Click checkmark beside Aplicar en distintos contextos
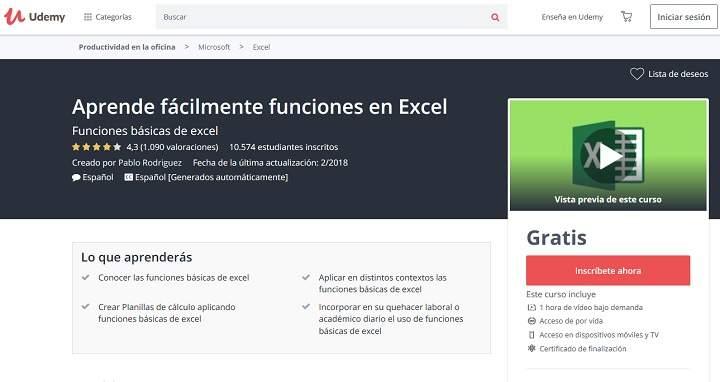 coord(306,277)
